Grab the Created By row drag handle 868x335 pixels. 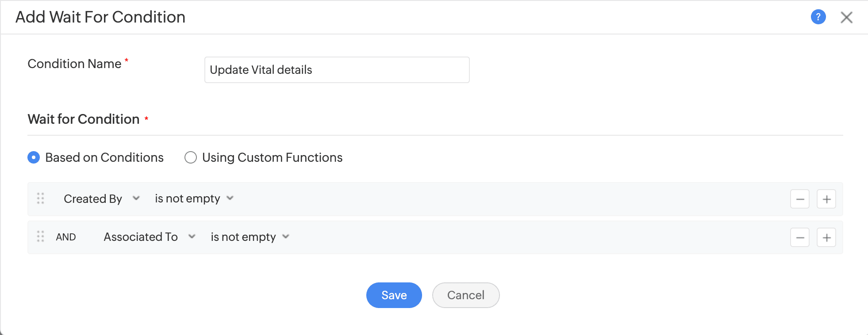[41, 198]
